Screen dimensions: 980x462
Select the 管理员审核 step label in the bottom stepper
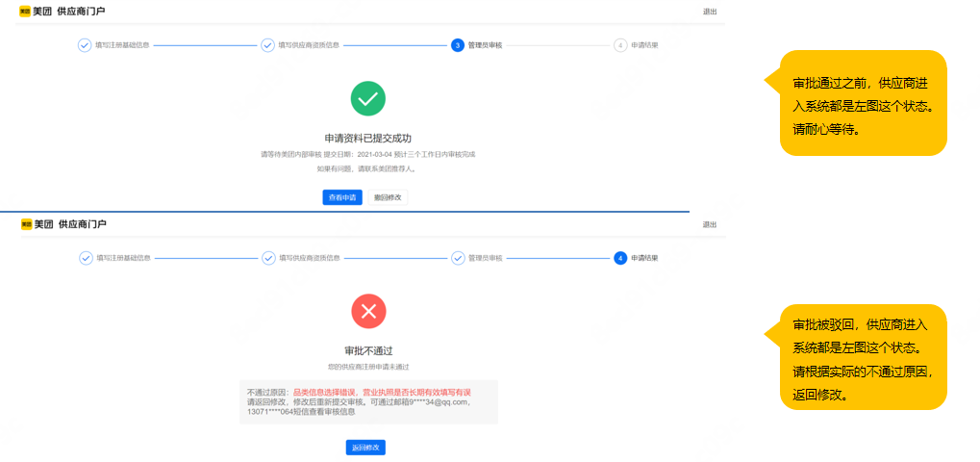click(486, 258)
